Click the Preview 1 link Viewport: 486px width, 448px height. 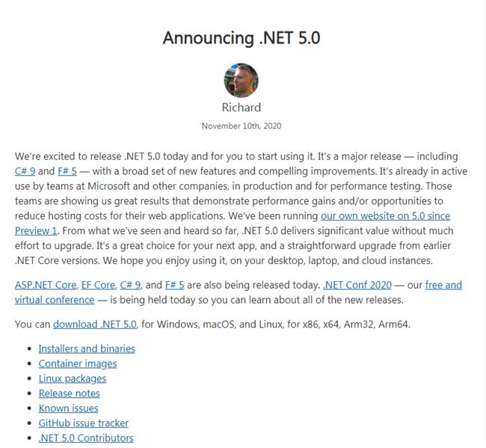click(36, 230)
